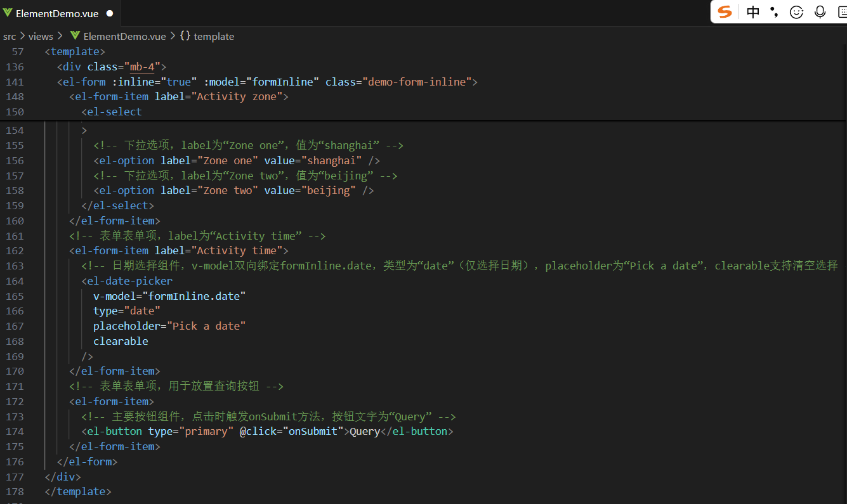Image resolution: width=847 pixels, height=504 pixels.
Task: Open the soft keyboard icon in IME toolbar
Action: [x=843, y=12]
